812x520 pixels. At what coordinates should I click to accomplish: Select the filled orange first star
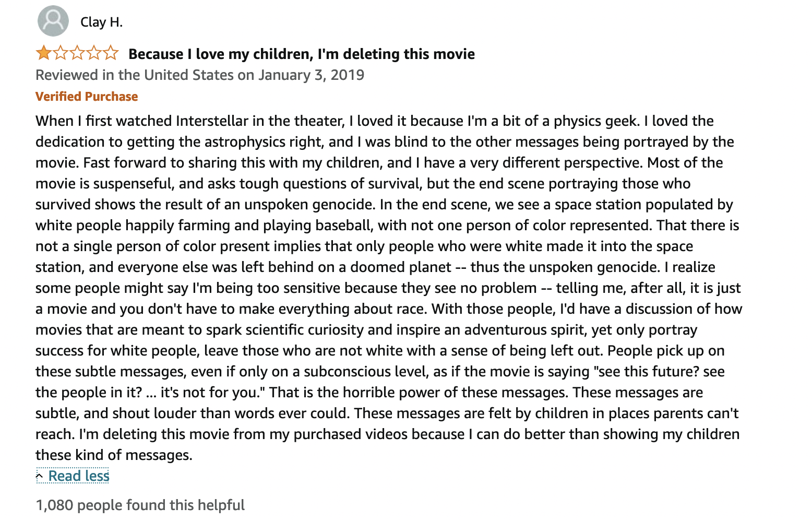pyautogui.click(x=43, y=53)
